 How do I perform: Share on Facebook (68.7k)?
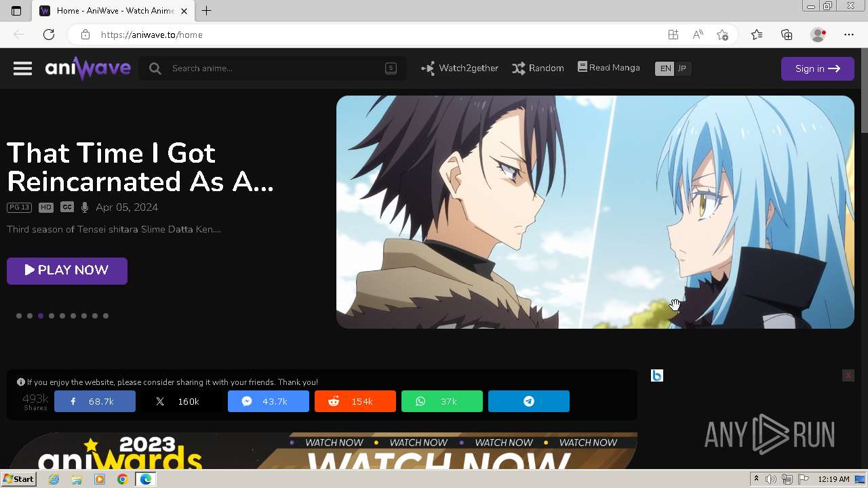pos(95,401)
